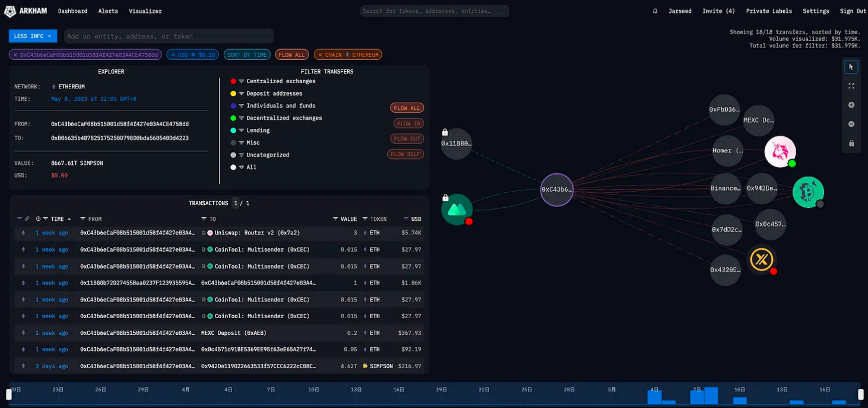The image size is (868, 408).
Task: Click the clock icon in TIME header
Action: (38, 219)
